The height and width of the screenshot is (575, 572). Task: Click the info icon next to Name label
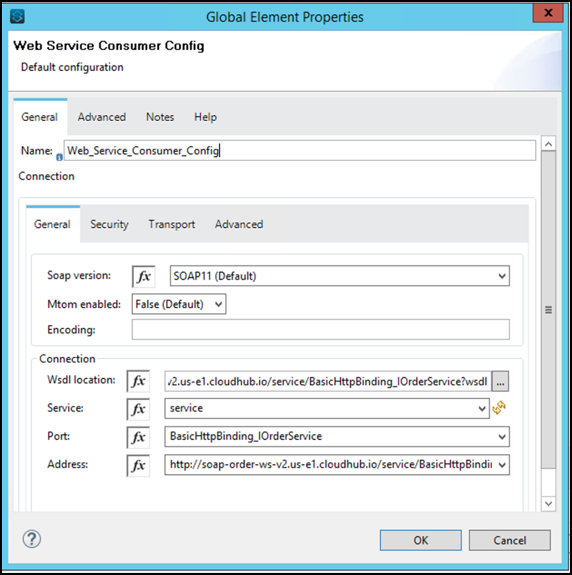[59, 157]
